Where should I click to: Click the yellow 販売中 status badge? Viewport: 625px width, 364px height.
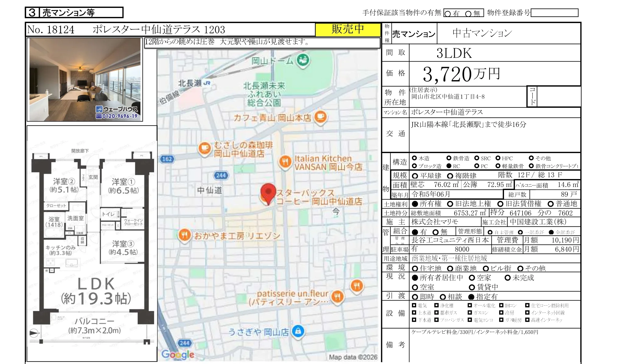point(348,29)
